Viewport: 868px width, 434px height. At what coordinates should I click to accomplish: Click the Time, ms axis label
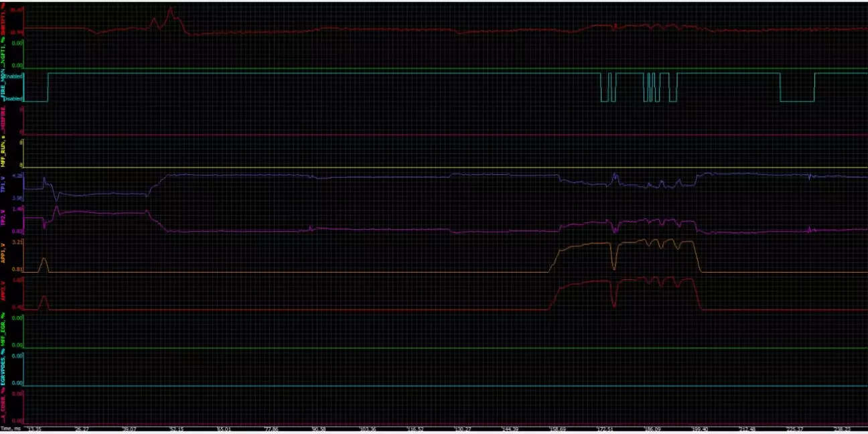click(11, 429)
